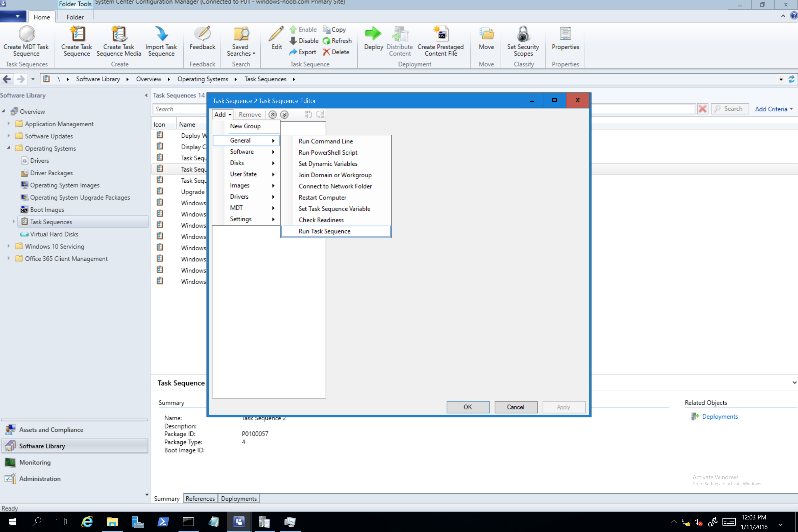
Task: Select Driver Packages in tree
Action: (47, 173)
